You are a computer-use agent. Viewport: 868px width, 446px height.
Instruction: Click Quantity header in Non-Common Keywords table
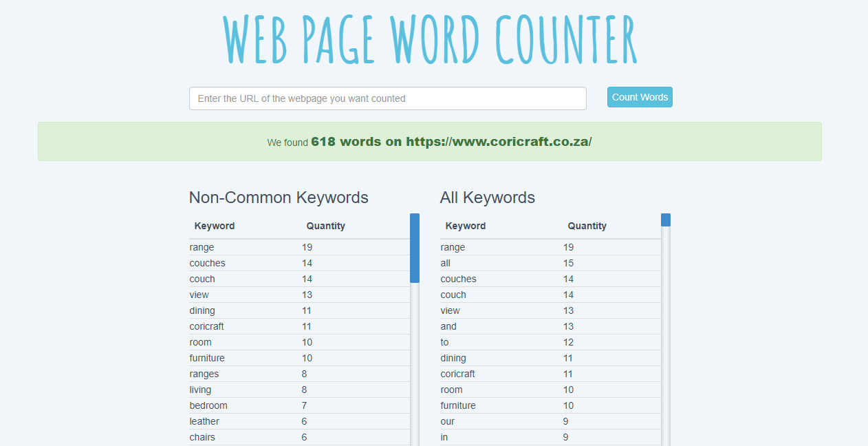click(325, 226)
